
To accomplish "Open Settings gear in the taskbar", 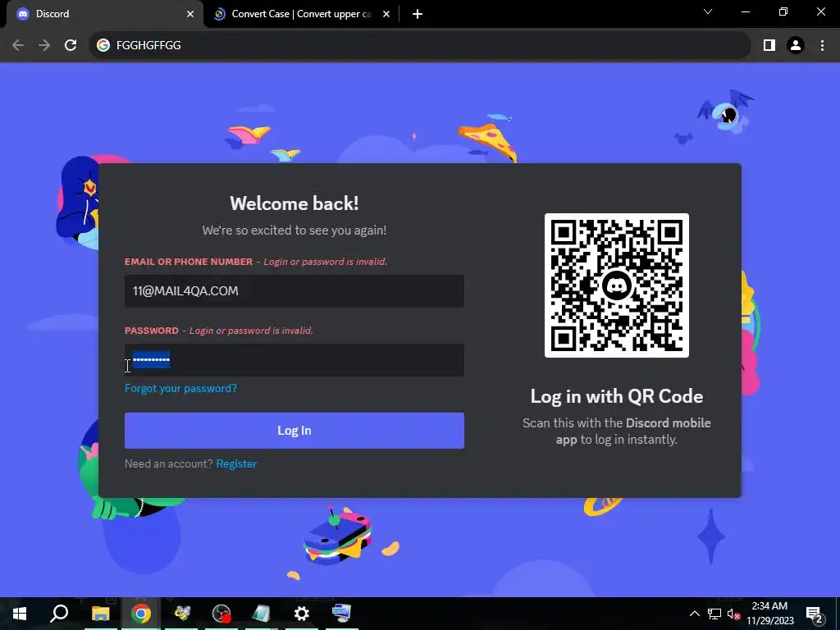I will (x=302, y=614).
